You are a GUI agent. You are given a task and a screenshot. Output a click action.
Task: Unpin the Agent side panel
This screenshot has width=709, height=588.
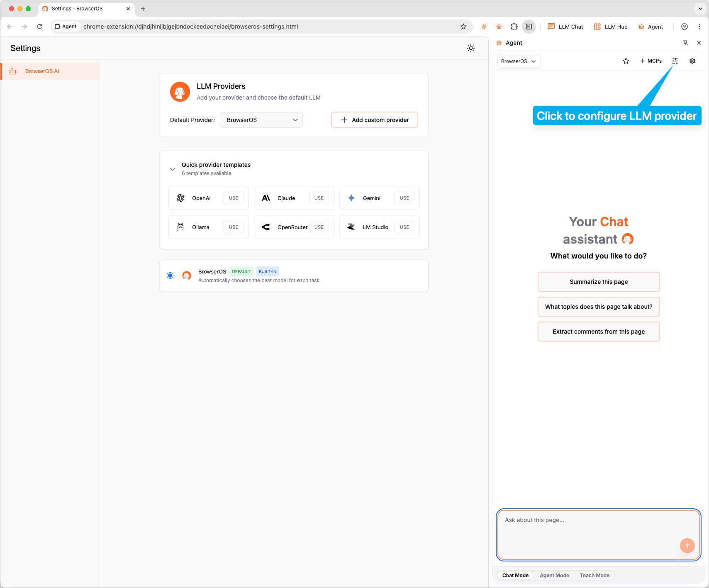pyautogui.click(x=686, y=43)
